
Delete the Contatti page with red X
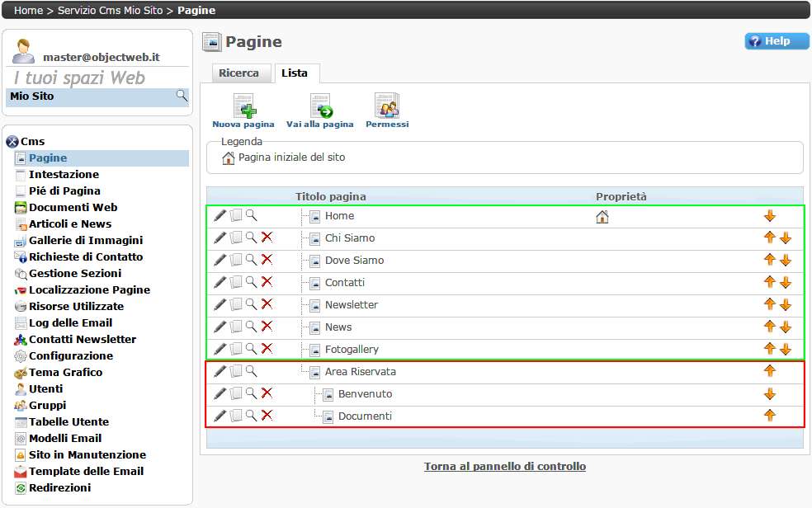pyautogui.click(x=267, y=282)
